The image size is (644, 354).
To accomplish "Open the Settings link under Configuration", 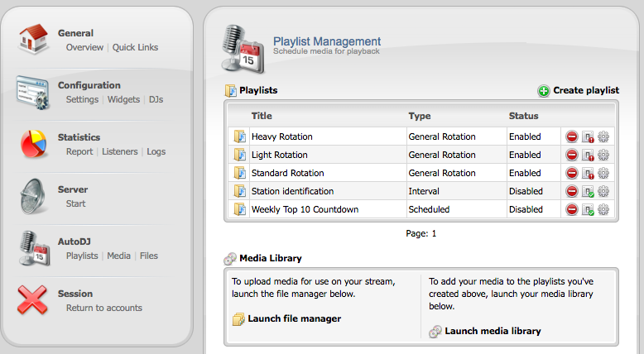I will 82,99.
